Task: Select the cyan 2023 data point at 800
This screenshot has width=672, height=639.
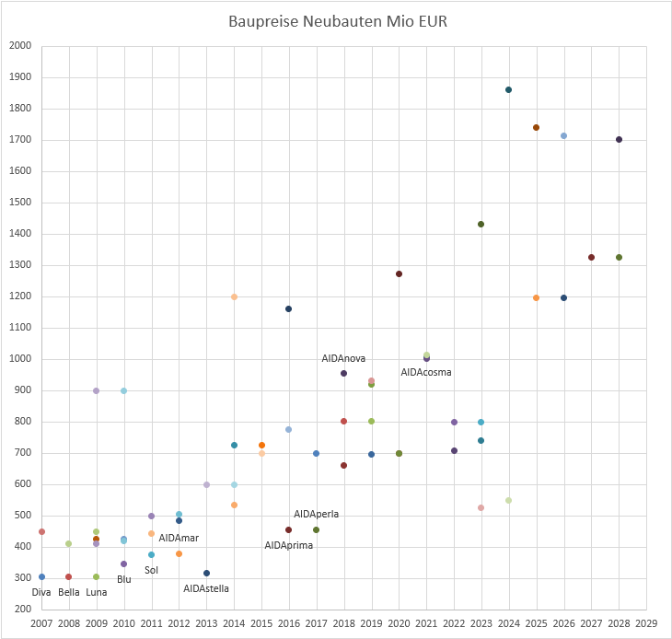Action: (481, 422)
